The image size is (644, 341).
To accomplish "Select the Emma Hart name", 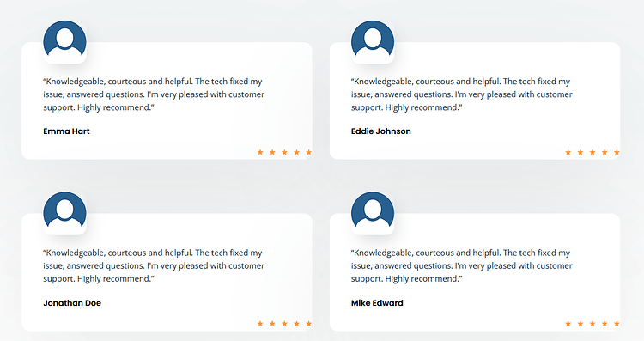I will (66, 131).
